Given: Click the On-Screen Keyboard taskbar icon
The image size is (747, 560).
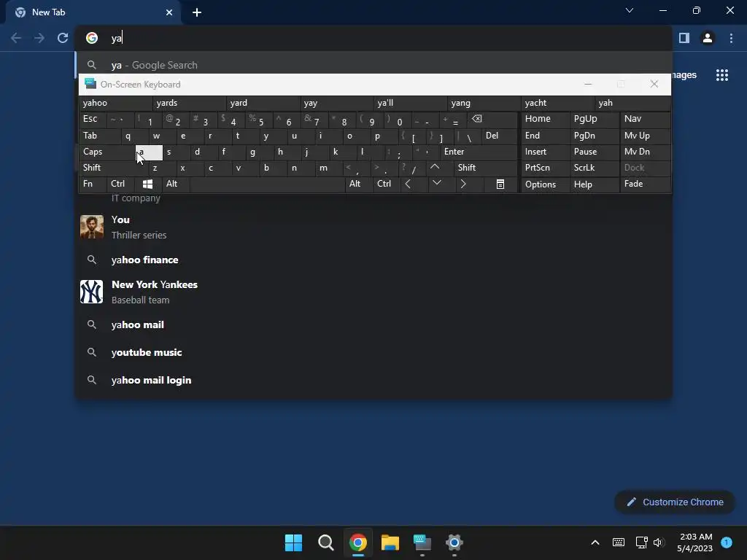Looking at the screenshot, I should tap(422, 542).
